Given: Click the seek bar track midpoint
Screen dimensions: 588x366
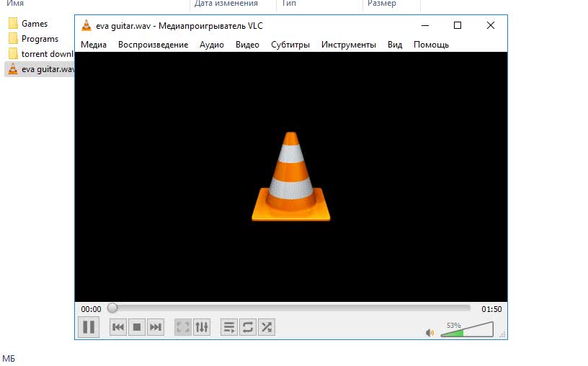Looking at the screenshot, I should [289, 308].
